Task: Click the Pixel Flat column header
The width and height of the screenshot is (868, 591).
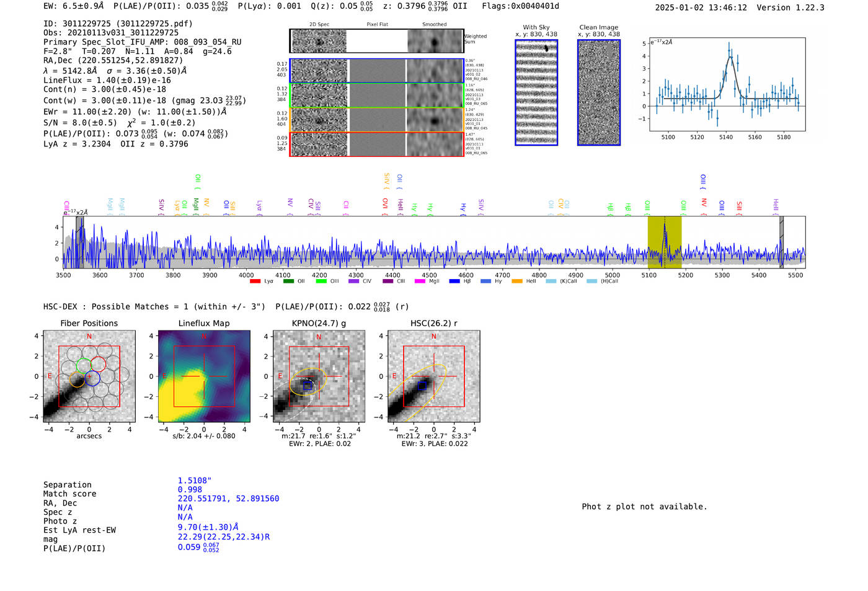Action: tap(378, 25)
